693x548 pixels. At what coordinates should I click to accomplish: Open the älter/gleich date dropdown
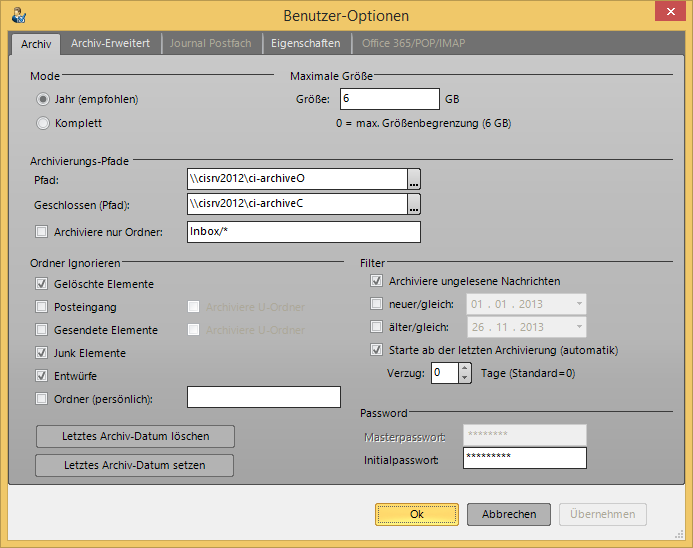(x=578, y=327)
